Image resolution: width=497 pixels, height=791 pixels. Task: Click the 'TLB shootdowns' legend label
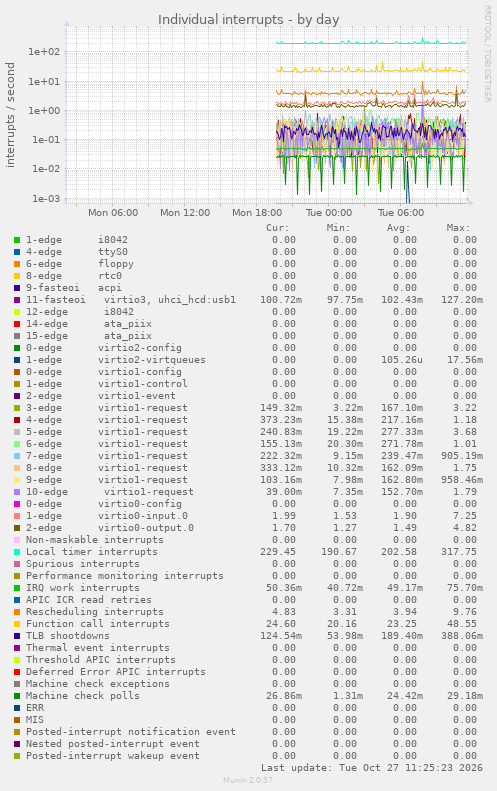(x=68, y=636)
